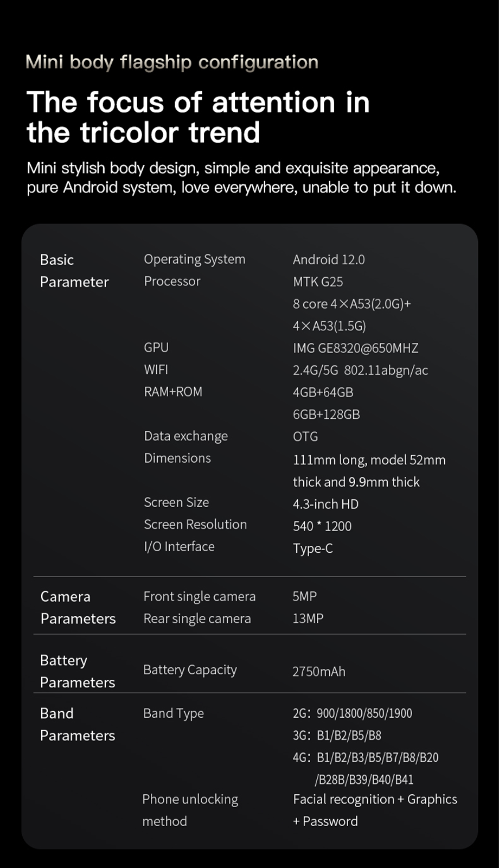The width and height of the screenshot is (499, 868).
Task: Click the 'Mini body flagship configuration' subtitle
Action: pyautogui.click(x=172, y=62)
